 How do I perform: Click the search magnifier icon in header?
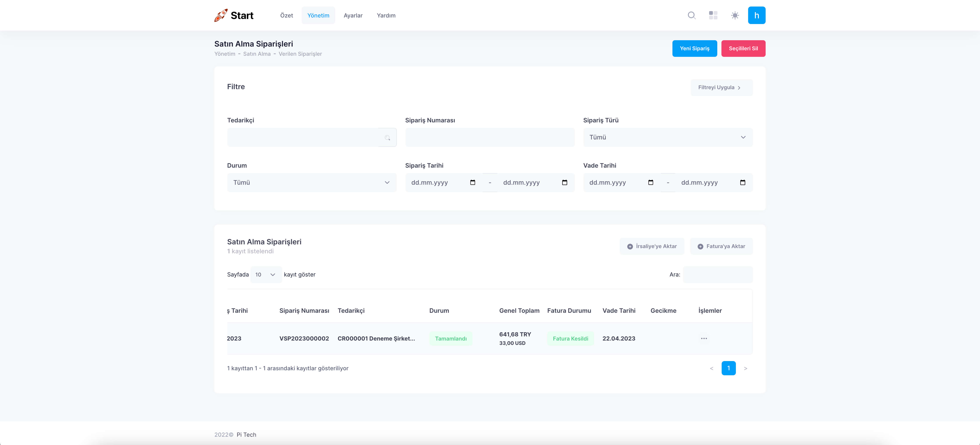pyautogui.click(x=692, y=15)
